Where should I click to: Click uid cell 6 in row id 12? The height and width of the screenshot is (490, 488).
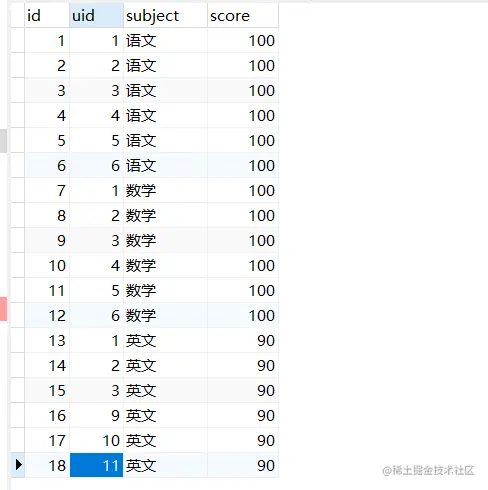pos(96,315)
